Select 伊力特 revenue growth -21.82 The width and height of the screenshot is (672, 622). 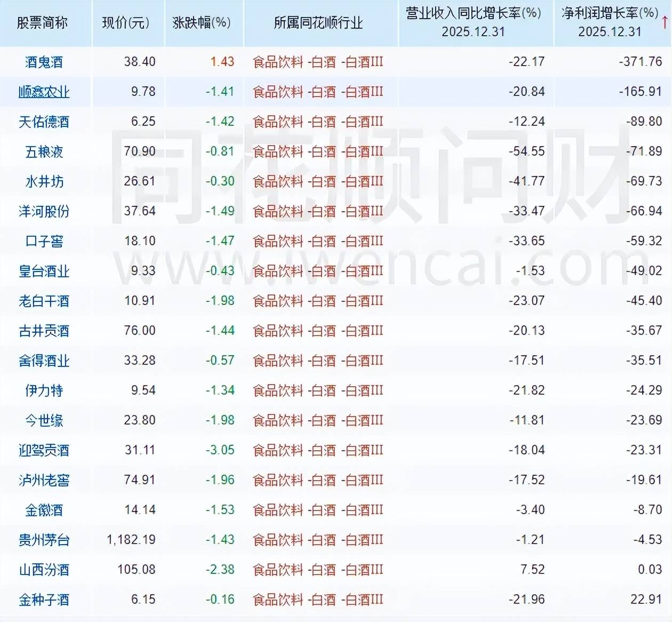(x=526, y=390)
